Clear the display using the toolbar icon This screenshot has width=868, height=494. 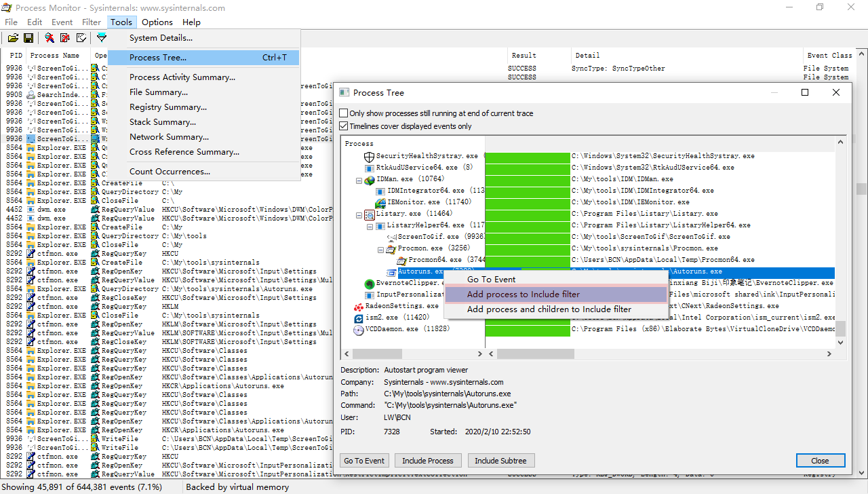click(x=64, y=38)
